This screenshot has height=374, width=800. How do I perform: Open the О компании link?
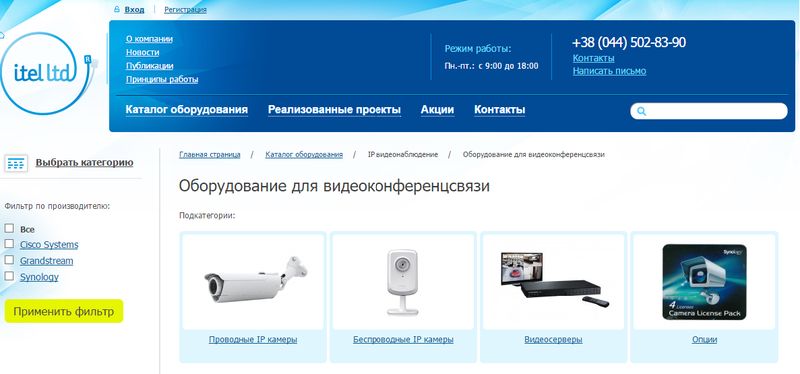pos(149,39)
